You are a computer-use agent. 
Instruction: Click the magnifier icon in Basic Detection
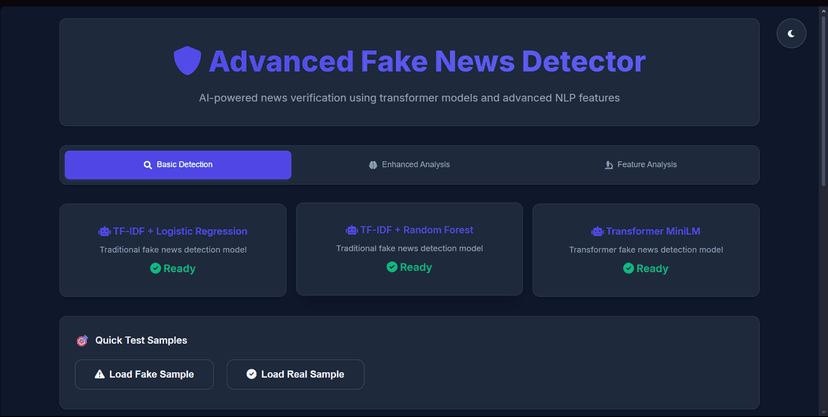point(148,165)
